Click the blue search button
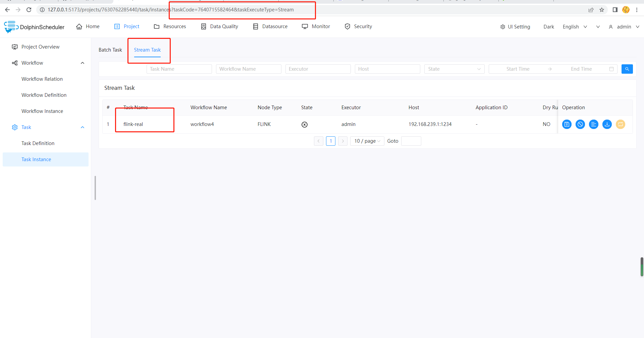This screenshot has width=644, height=338. click(627, 69)
